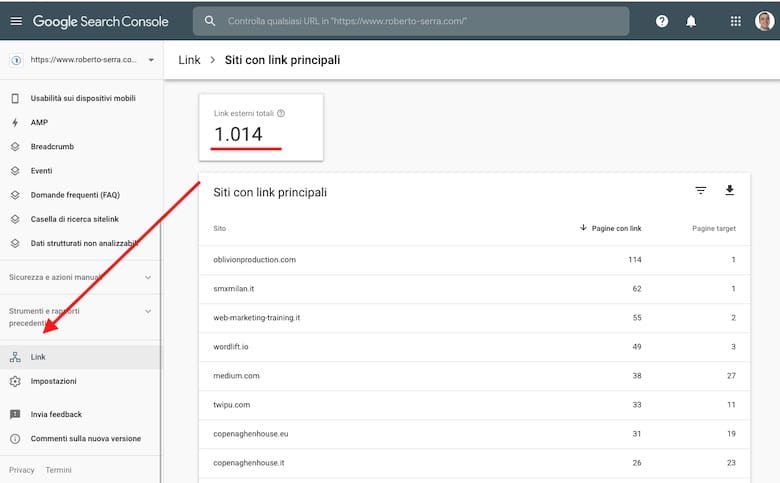The image size is (780, 483).
Task: Open the copenaghenhouse.it row
Action: tap(475, 463)
